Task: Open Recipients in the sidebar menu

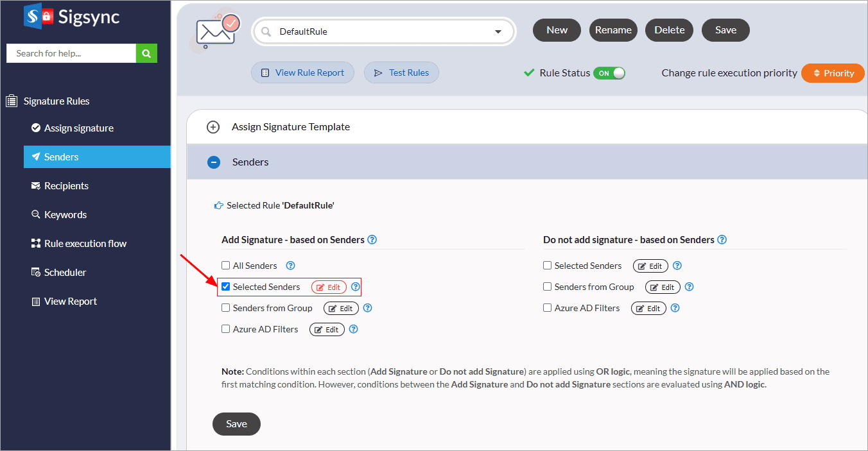Action: [x=66, y=186]
